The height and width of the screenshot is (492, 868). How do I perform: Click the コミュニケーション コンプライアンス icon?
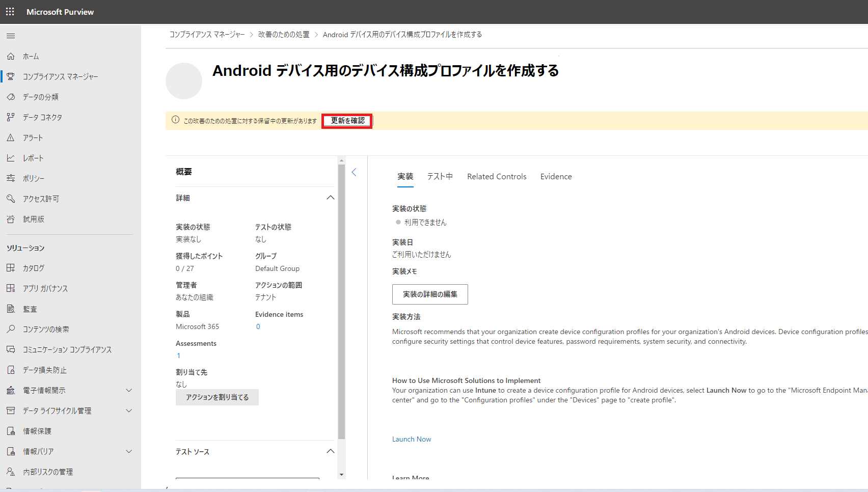11,349
